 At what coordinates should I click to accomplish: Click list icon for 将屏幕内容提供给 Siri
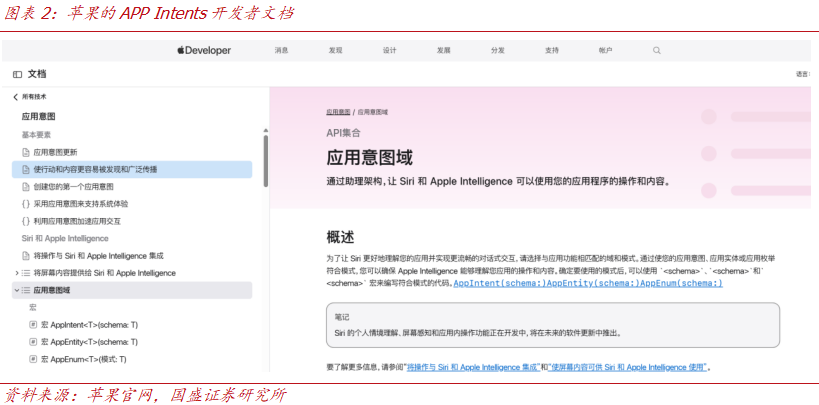(x=26, y=273)
